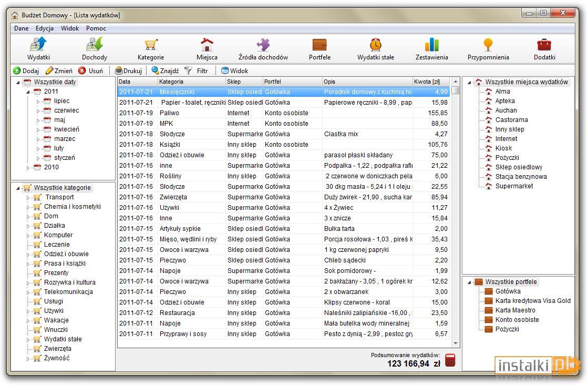This screenshot has width=588, height=385.
Task: Open the Wydatki expenses toolbar icon
Action: coord(39,45)
